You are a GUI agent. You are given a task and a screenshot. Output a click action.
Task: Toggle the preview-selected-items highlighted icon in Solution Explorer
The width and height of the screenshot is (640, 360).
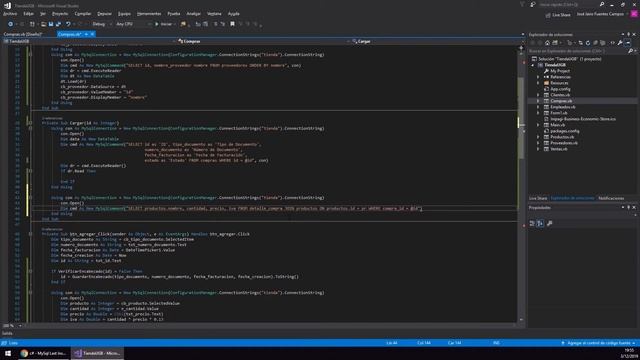628,43
